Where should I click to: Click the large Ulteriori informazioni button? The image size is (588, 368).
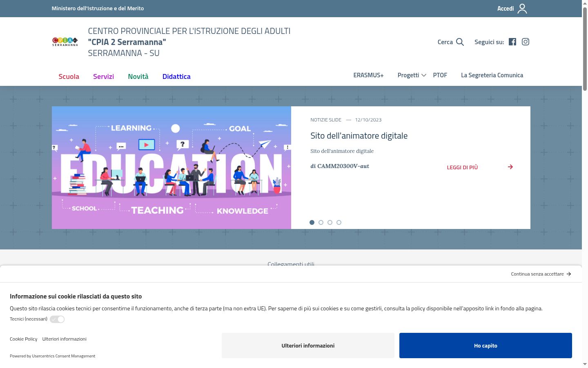(308, 346)
